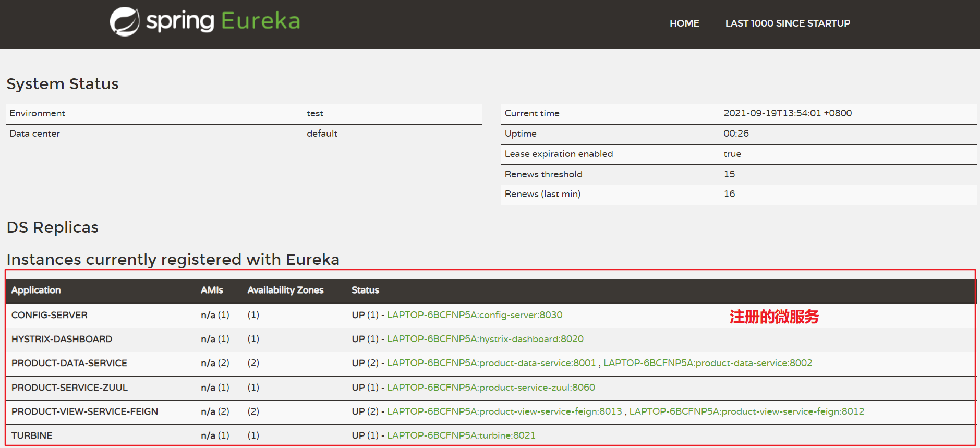Click the Current time label
This screenshot has width=980, height=448.
tap(532, 113)
